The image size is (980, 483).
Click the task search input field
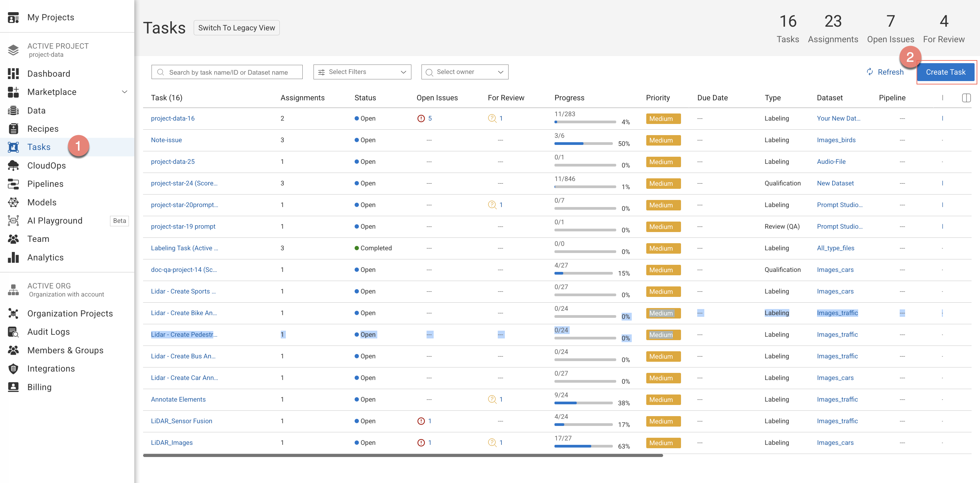click(227, 72)
